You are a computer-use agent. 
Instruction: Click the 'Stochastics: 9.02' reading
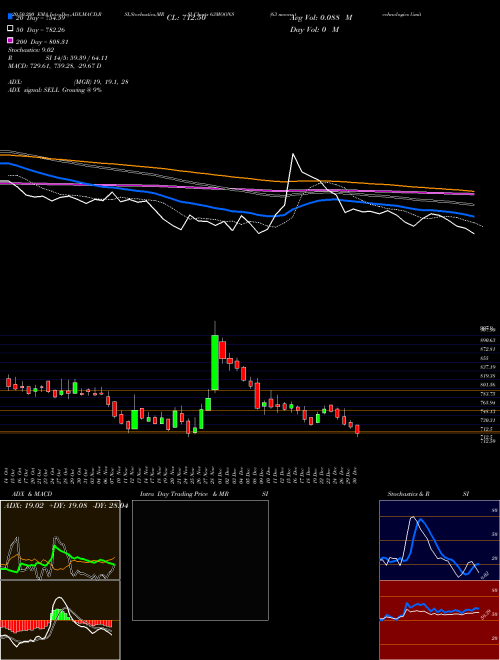point(29,50)
